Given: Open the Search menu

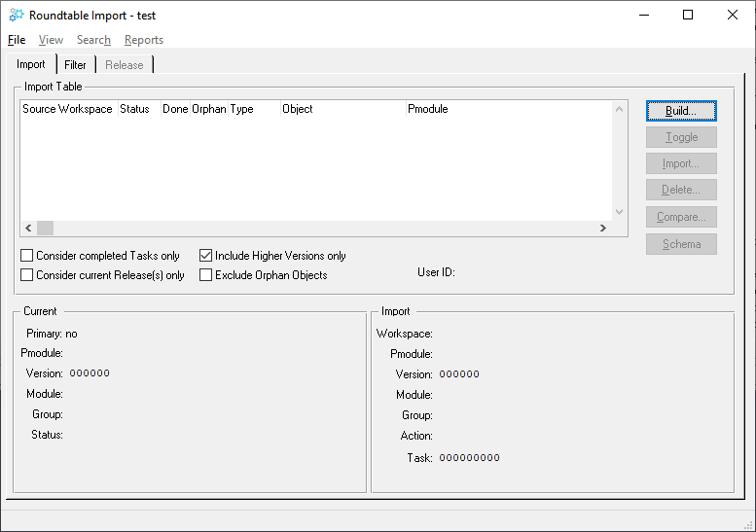Looking at the screenshot, I should click(x=93, y=40).
